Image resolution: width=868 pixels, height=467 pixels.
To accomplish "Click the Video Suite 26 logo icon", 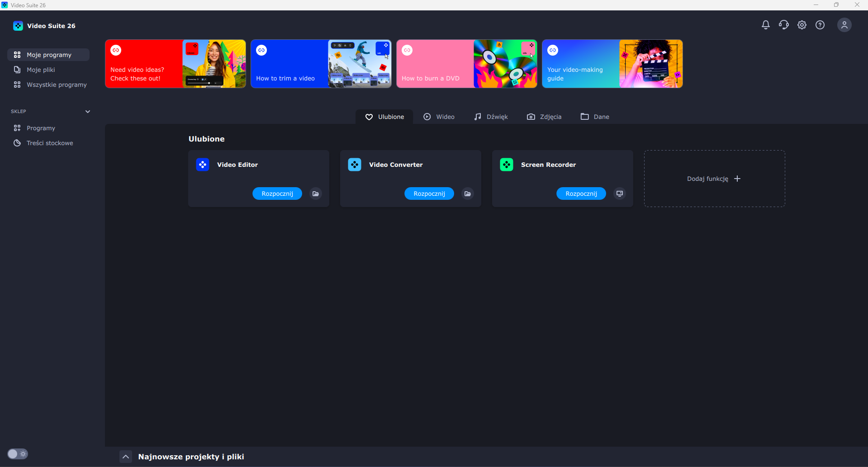I will point(18,26).
